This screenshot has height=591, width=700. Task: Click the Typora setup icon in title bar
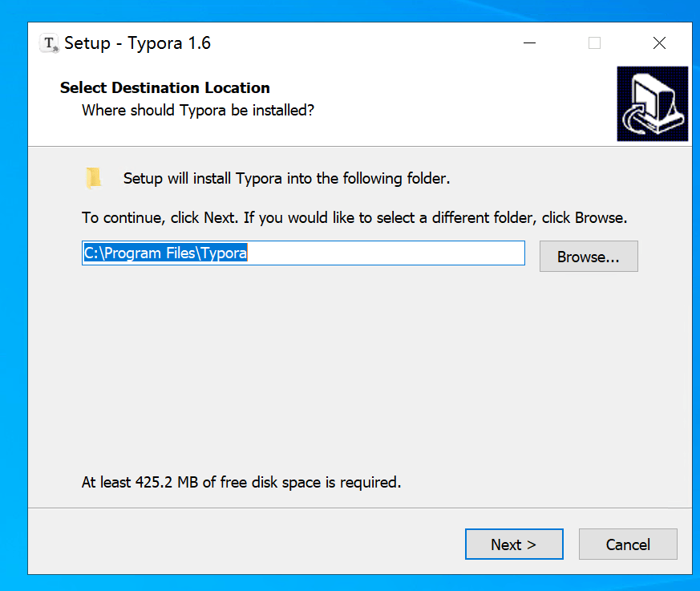pyautogui.click(x=49, y=43)
